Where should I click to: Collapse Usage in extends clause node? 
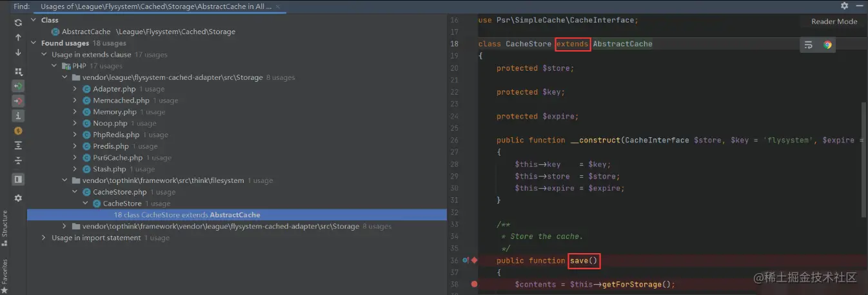[x=44, y=55]
